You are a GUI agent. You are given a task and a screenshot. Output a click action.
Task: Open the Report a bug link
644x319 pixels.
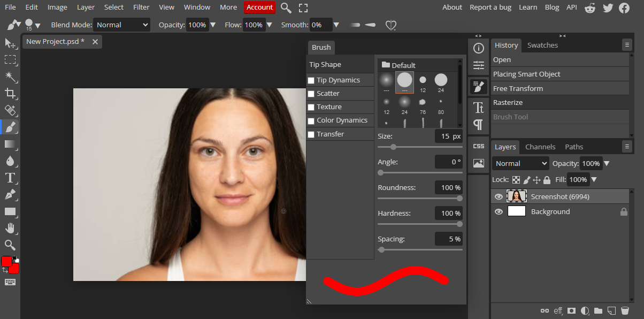click(x=490, y=7)
